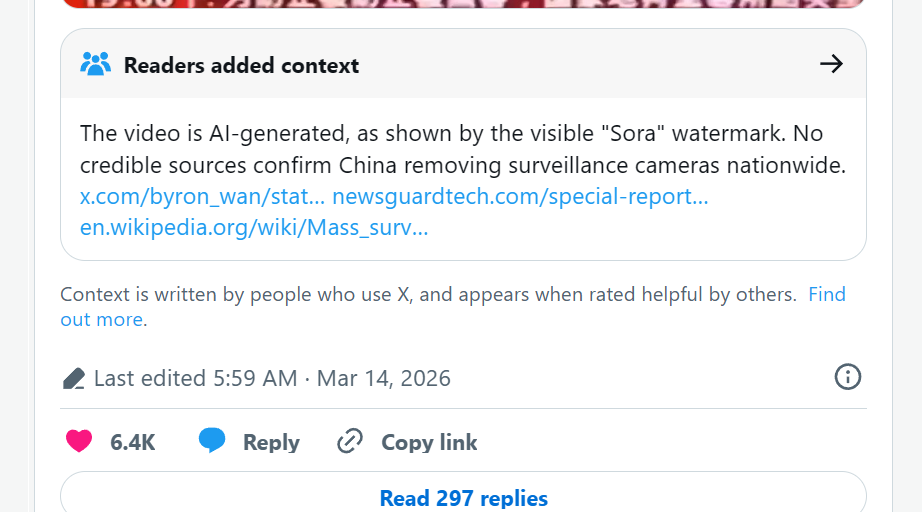
Task: Open the context note via the right arrow
Action: (831, 65)
